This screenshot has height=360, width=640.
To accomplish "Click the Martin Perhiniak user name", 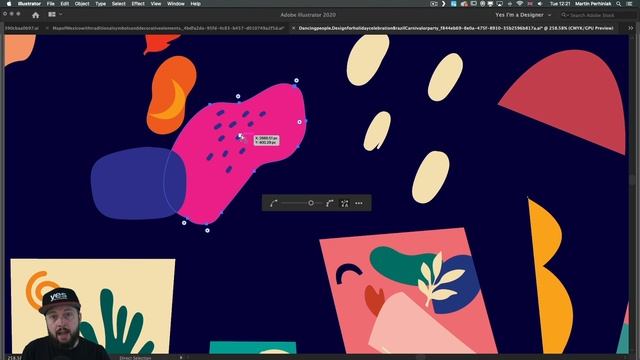I will click(x=593, y=4).
